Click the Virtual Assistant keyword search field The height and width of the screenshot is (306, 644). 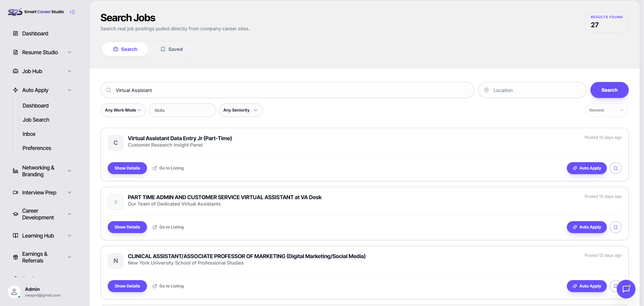(x=287, y=90)
